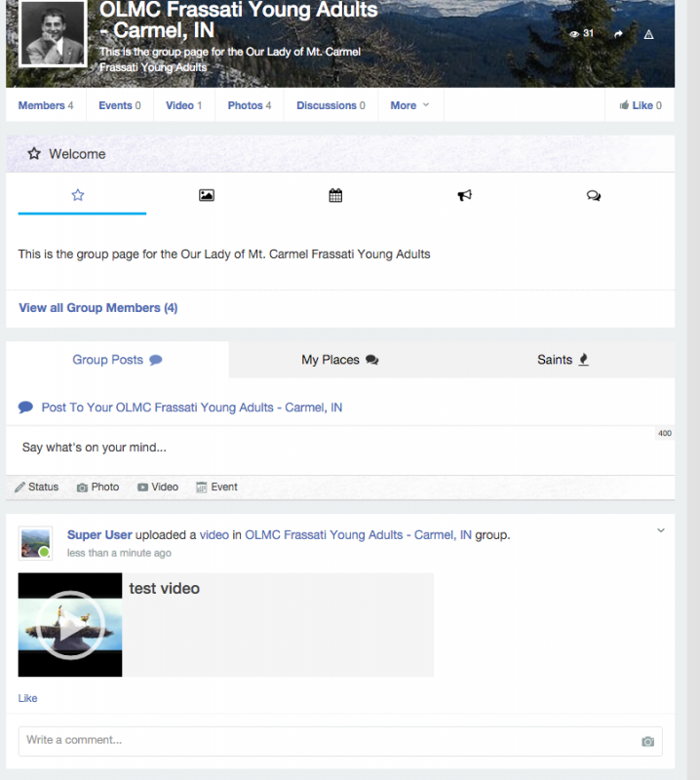Select the star welcome tab icon

(x=78, y=195)
